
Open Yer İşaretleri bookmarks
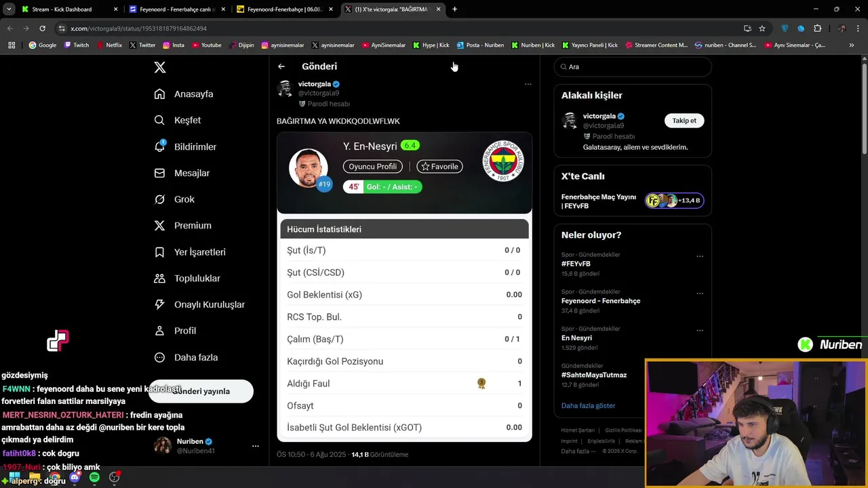tap(190, 252)
